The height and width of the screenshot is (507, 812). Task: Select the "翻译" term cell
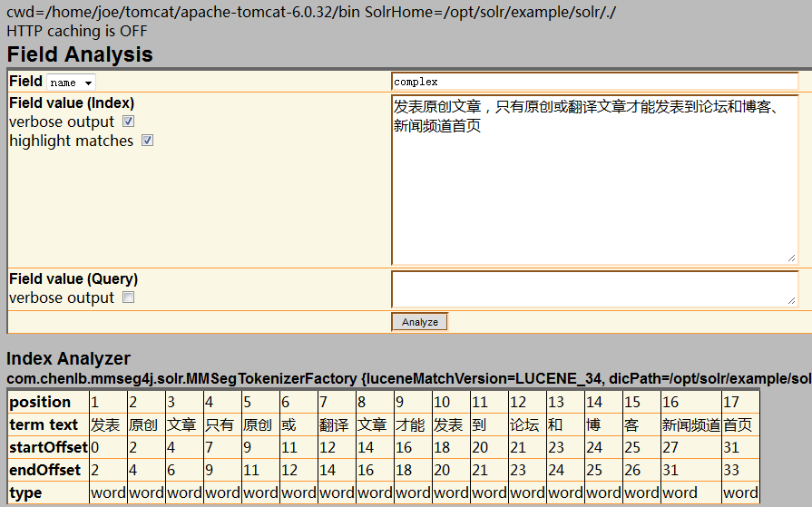click(334, 424)
